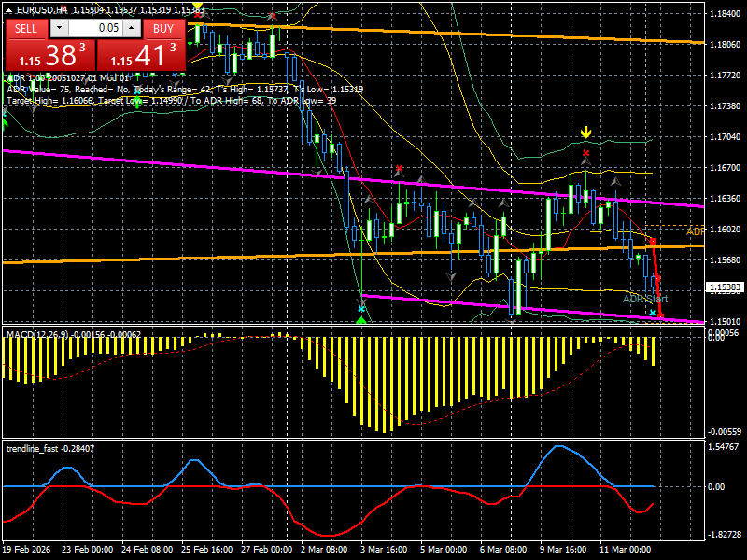Screen dimensions: 747x560
Task: Click the ADR Start label
Action: point(645,299)
